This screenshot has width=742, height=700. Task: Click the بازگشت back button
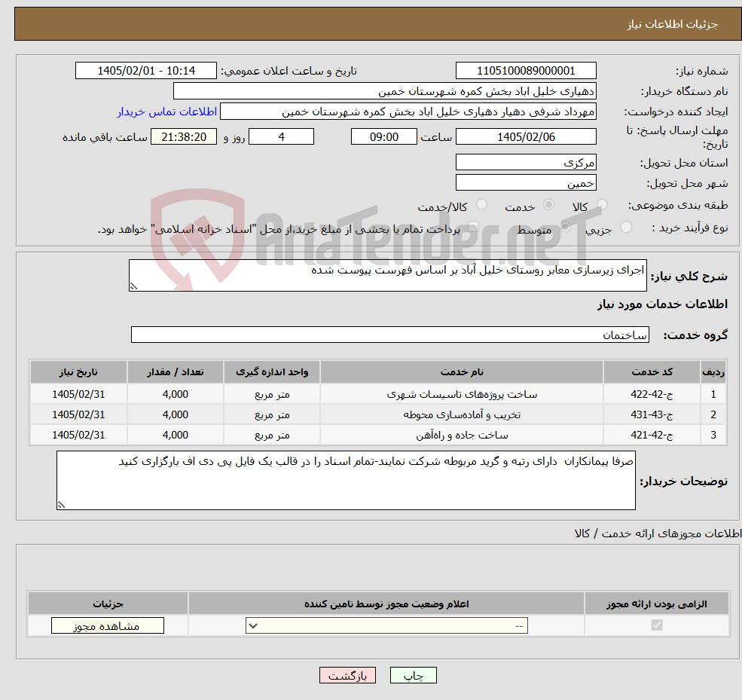347,675
